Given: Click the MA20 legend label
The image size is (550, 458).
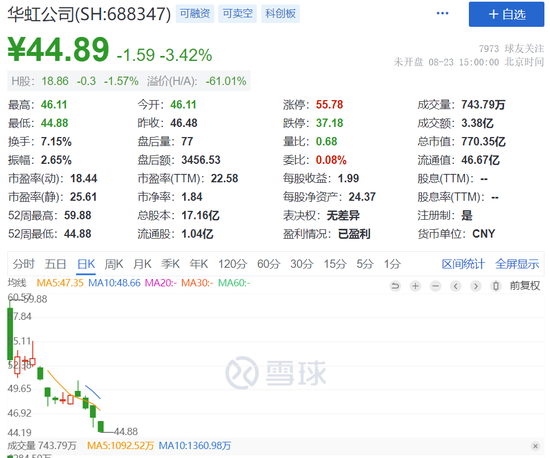Looking at the screenshot, I should [161, 283].
